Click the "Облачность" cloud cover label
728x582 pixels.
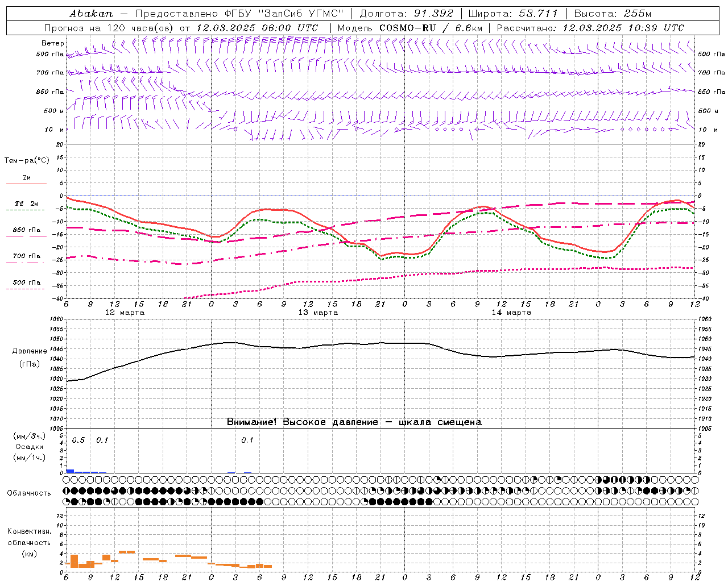29,493
